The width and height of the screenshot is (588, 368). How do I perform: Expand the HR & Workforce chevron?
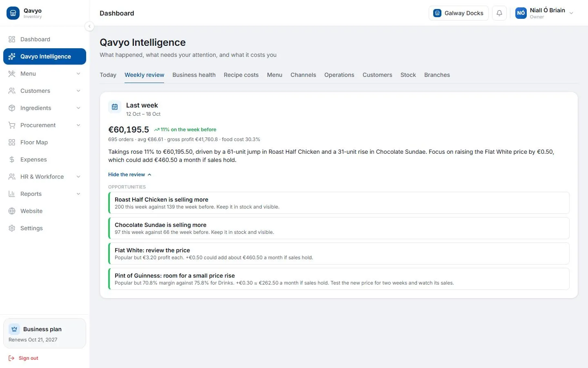(x=78, y=177)
